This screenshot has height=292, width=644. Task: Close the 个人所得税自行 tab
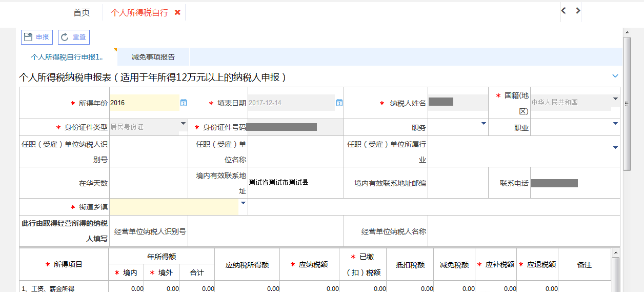(177, 12)
